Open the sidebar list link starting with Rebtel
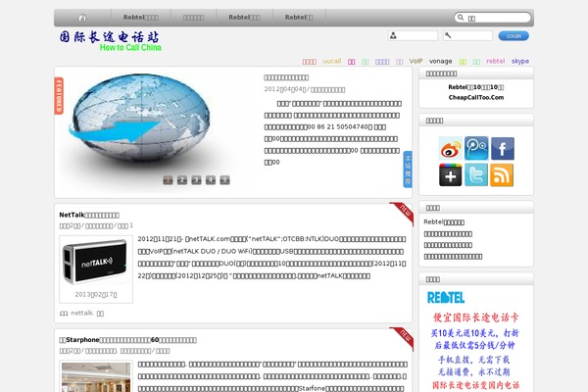The height and width of the screenshot is (392, 588). [x=444, y=222]
